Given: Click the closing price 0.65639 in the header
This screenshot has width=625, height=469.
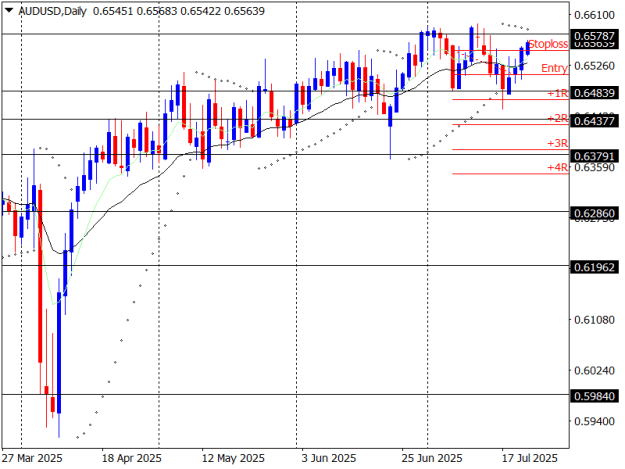Looking at the screenshot, I should click(244, 11).
